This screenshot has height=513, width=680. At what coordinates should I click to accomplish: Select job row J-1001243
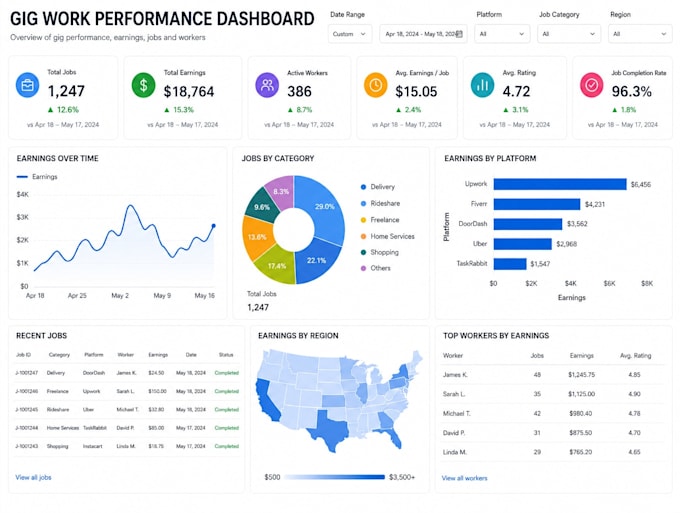pos(127,446)
